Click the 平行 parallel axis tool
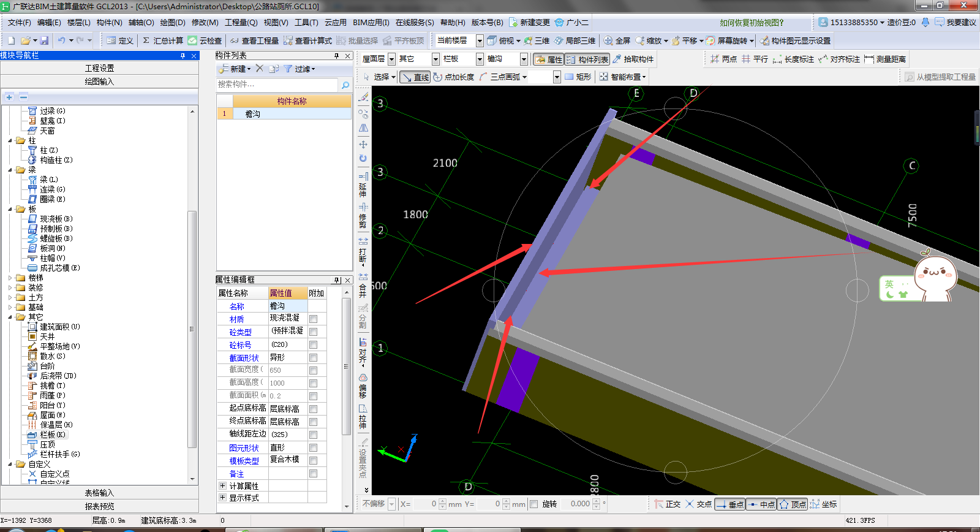 point(755,59)
